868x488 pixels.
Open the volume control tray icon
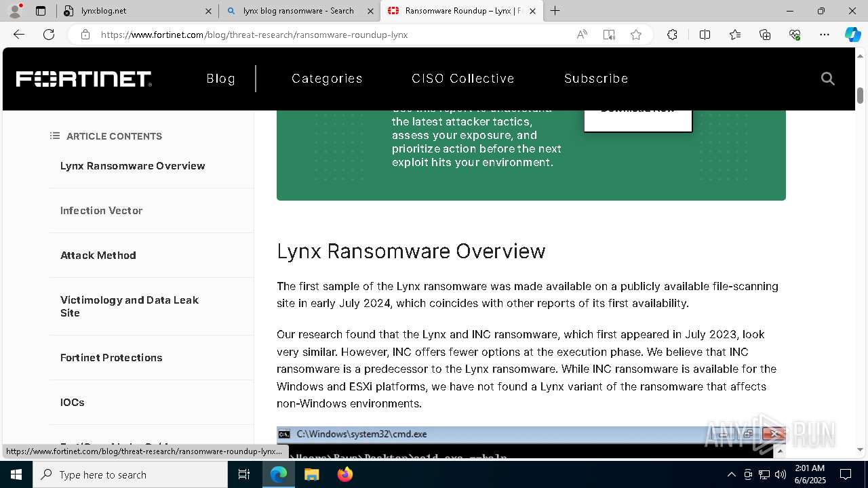[780, 474]
